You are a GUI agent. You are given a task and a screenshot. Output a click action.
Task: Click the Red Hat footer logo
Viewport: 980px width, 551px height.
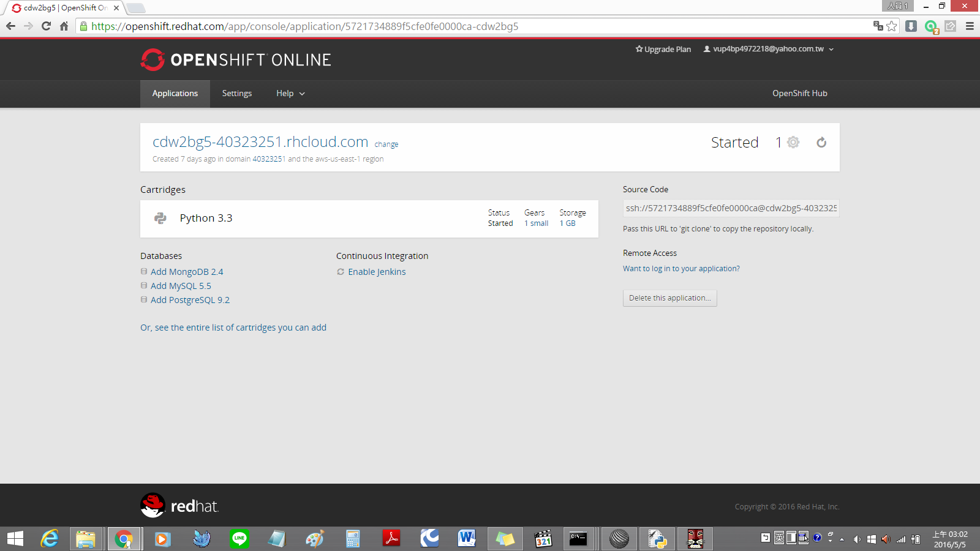[179, 506]
